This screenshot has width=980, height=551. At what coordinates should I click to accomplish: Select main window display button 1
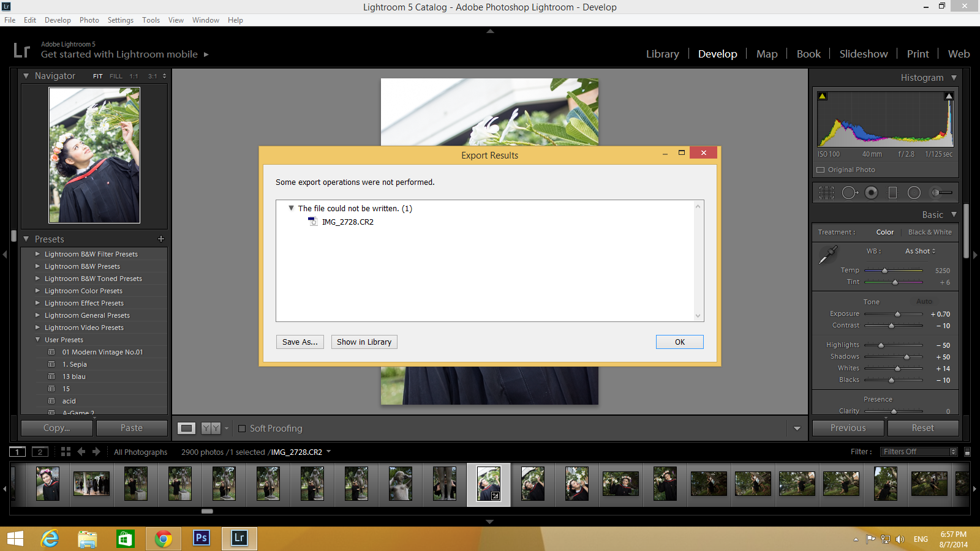pyautogui.click(x=17, y=452)
